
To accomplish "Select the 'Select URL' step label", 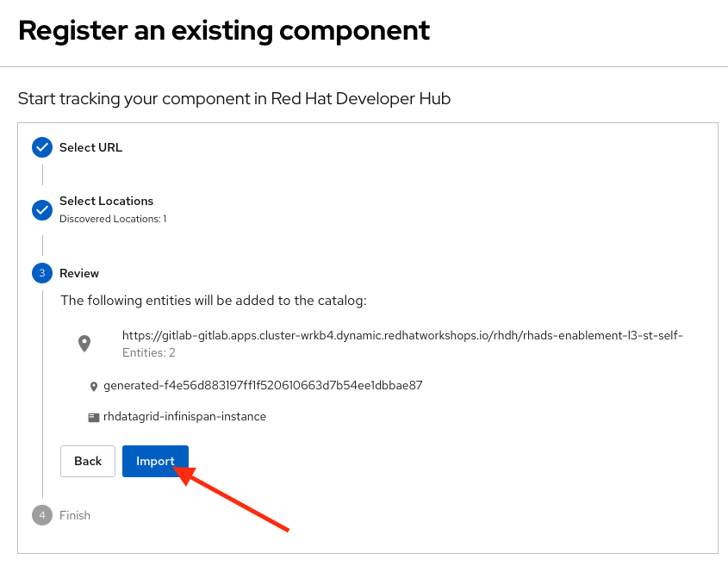I will (x=91, y=147).
